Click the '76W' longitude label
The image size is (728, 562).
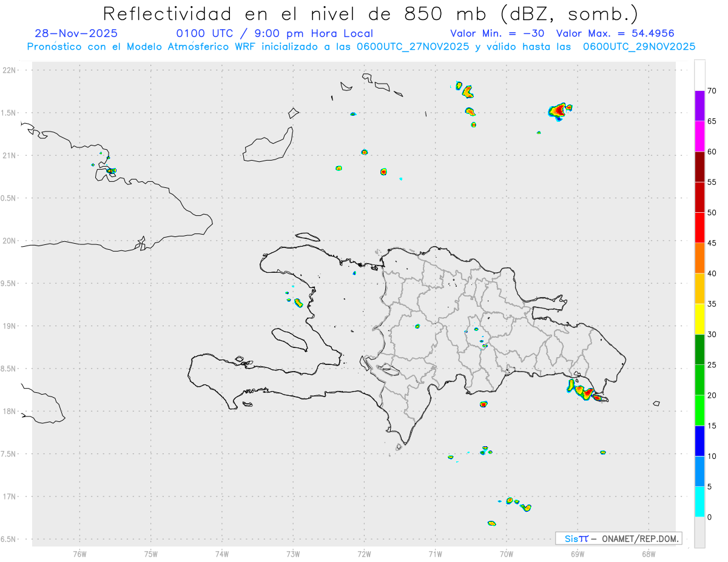pyautogui.click(x=79, y=554)
